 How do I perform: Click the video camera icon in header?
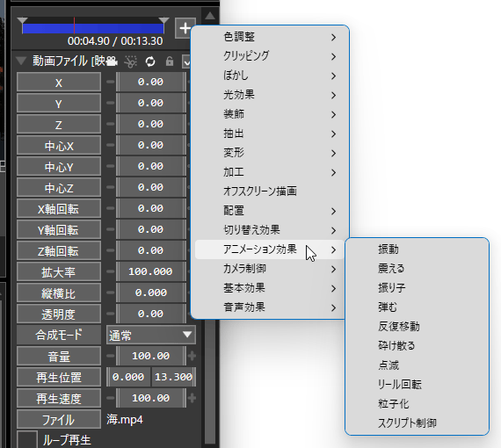pos(112,61)
